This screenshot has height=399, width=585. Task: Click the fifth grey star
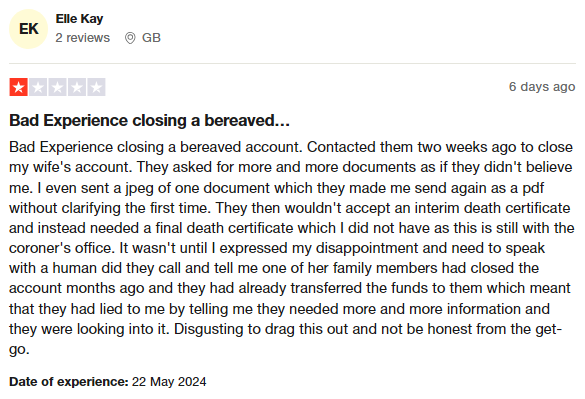(x=96, y=87)
